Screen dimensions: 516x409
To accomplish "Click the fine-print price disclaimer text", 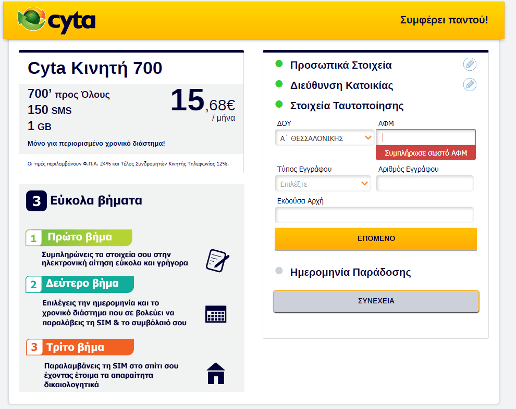I will click(x=128, y=164).
